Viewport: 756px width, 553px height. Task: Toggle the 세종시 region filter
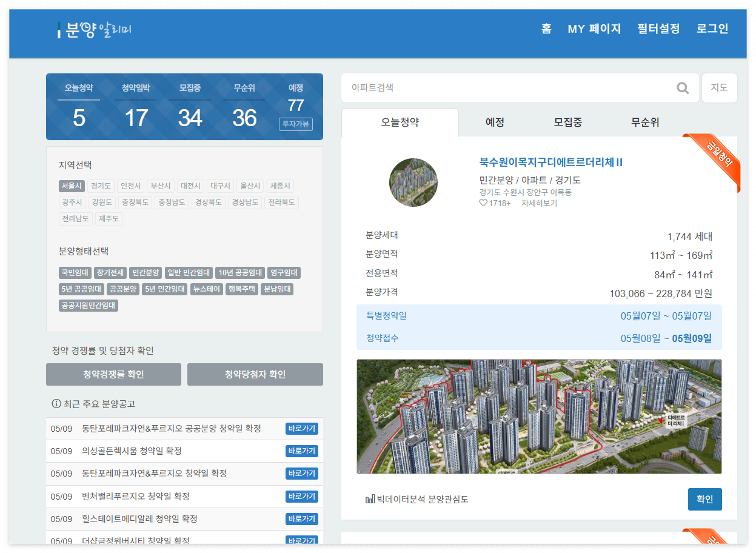[x=280, y=186]
